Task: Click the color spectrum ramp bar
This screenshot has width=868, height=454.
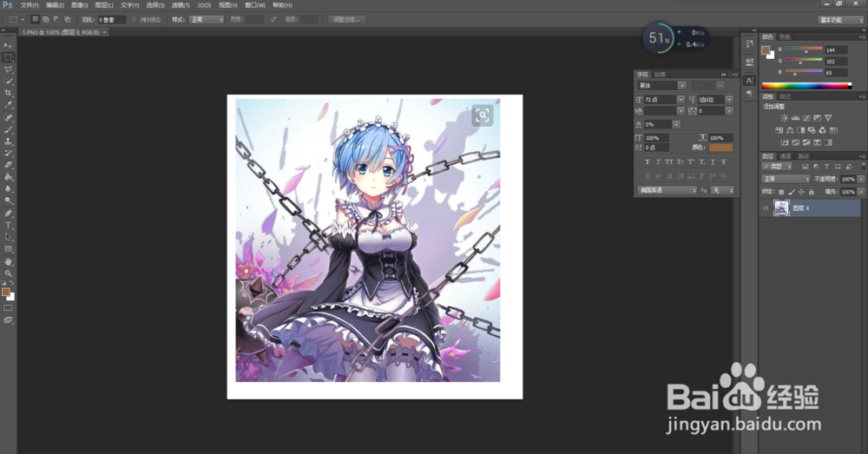Action: (806, 85)
